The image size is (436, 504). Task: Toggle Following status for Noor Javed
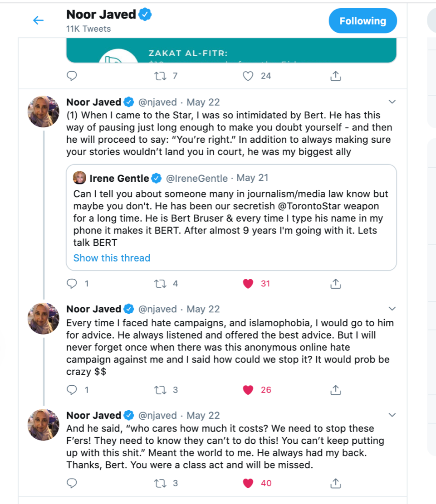[x=363, y=20]
